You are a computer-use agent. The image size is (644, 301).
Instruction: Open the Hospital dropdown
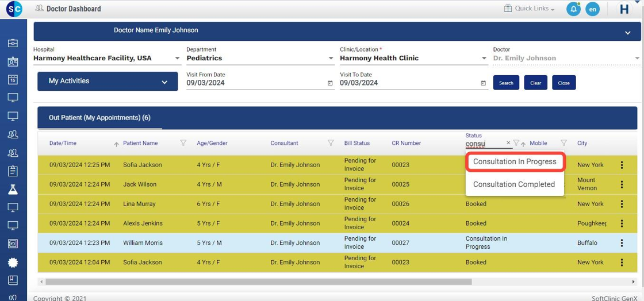point(107,58)
